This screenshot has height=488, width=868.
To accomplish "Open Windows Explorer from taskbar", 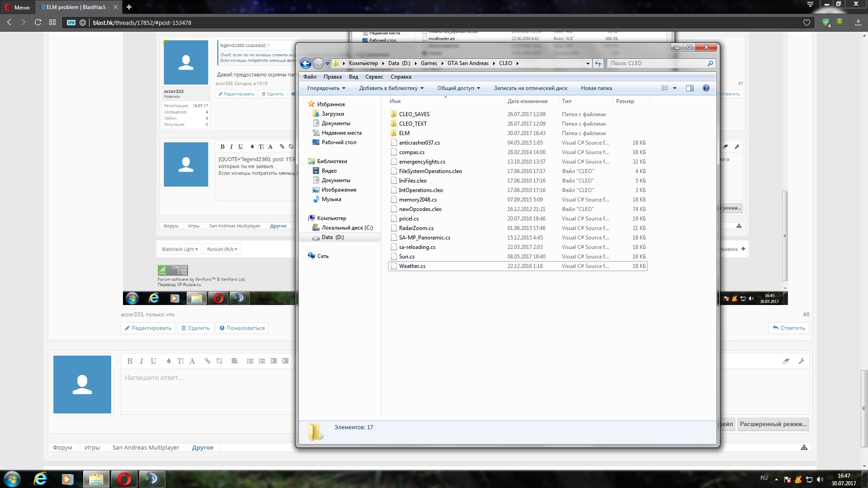I will 96,479.
